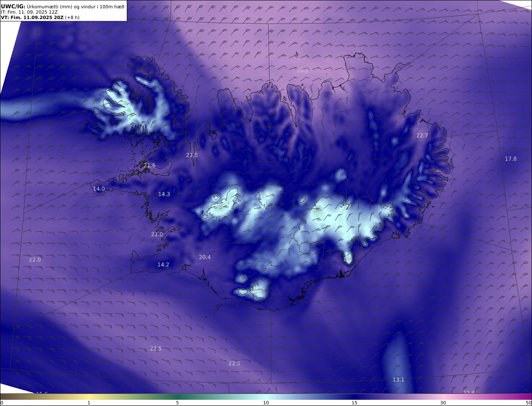Select the 22.0 value on the map

[35, 260]
